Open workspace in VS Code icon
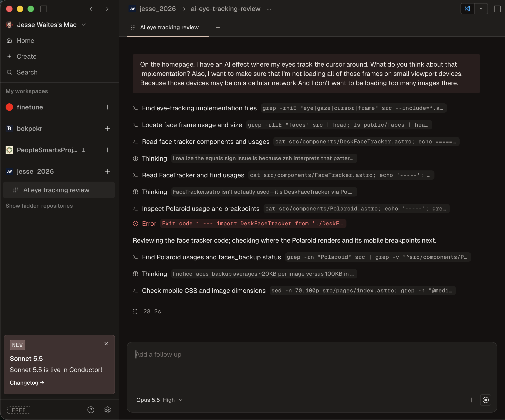Screen dimensions: 505x420 coord(467,9)
